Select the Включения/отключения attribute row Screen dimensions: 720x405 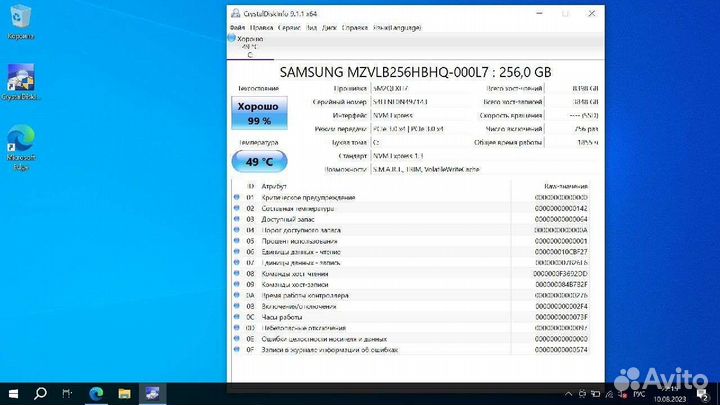411,306
